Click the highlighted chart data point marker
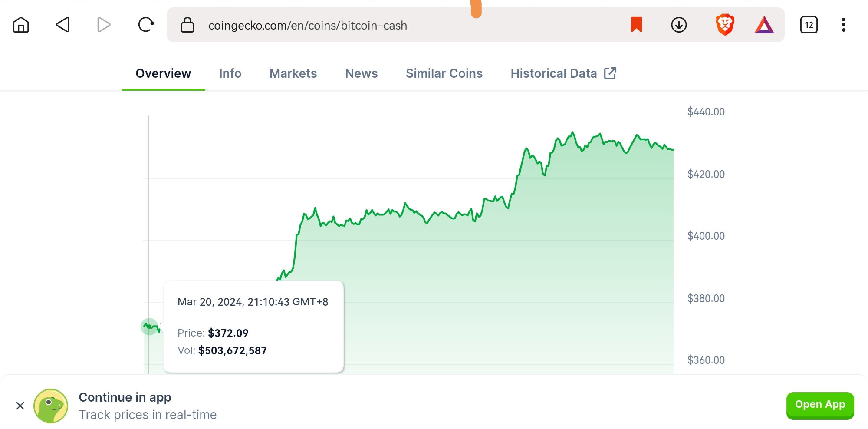This screenshot has width=868, height=429. pyautogui.click(x=149, y=327)
